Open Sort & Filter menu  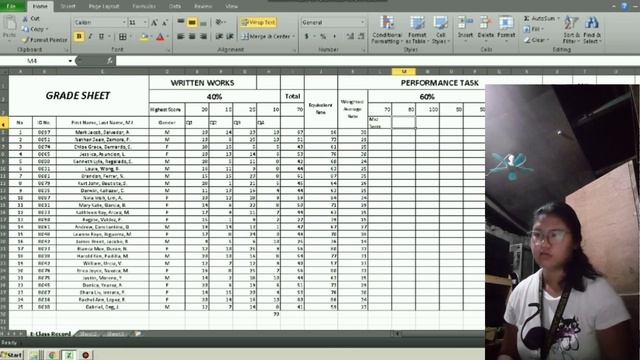(x=571, y=29)
